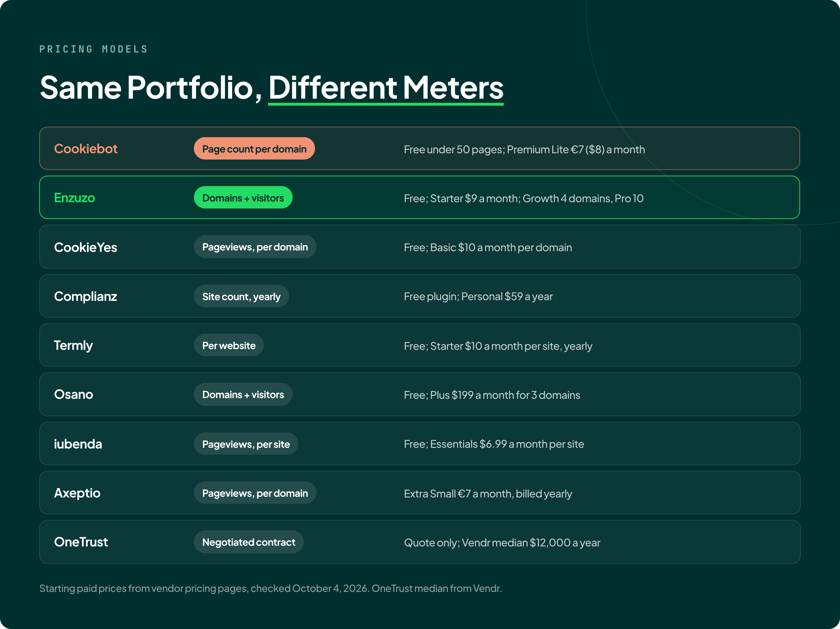Image resolution: width=840 pixels, height=629 pixels.
Task: Click the 'Site count, yearly' pill
Action: 241,296
